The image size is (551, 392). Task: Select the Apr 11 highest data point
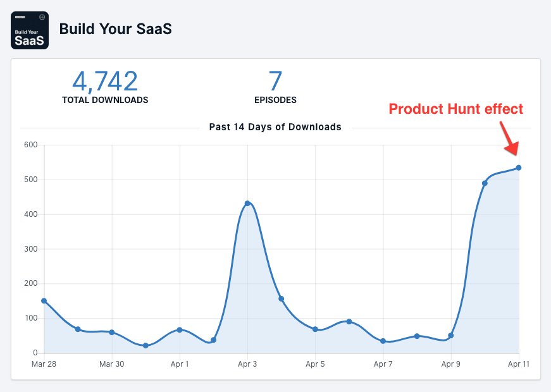tap(519, 168)
